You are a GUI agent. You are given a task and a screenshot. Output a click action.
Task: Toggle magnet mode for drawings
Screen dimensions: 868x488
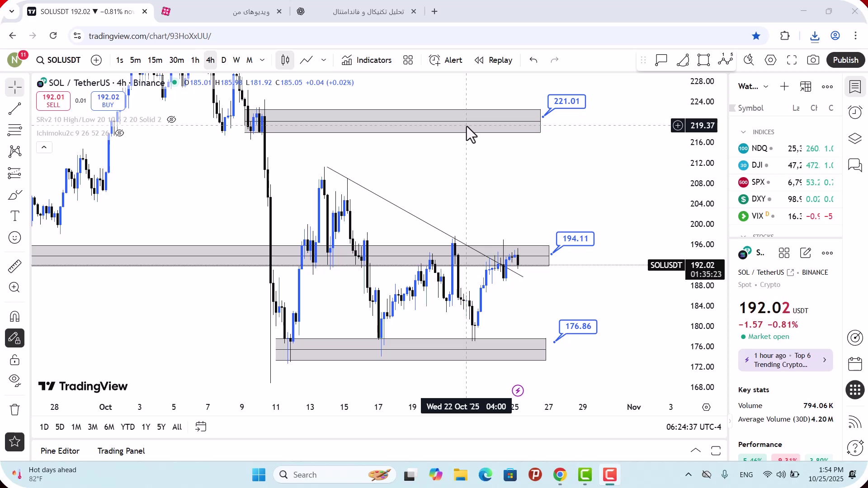(14, 316)
